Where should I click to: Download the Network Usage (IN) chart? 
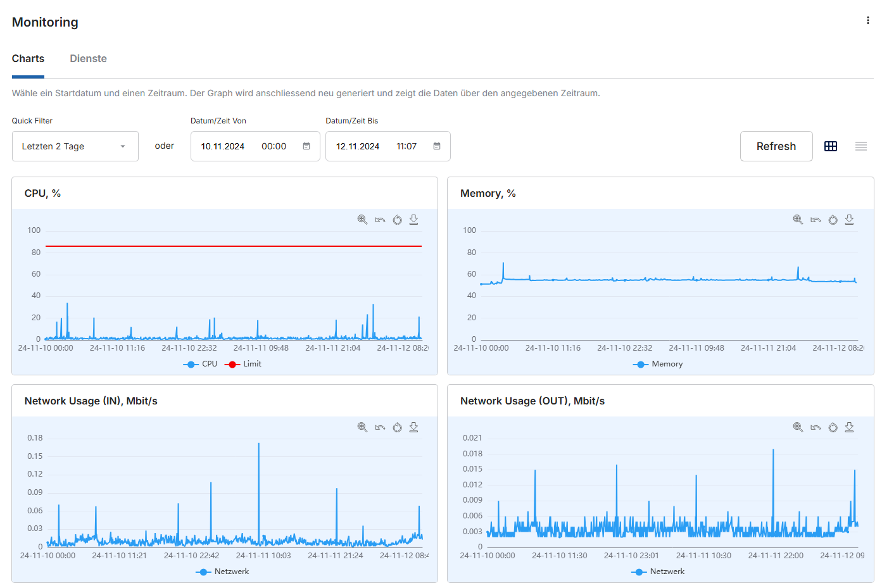click(x=413, y=427)
